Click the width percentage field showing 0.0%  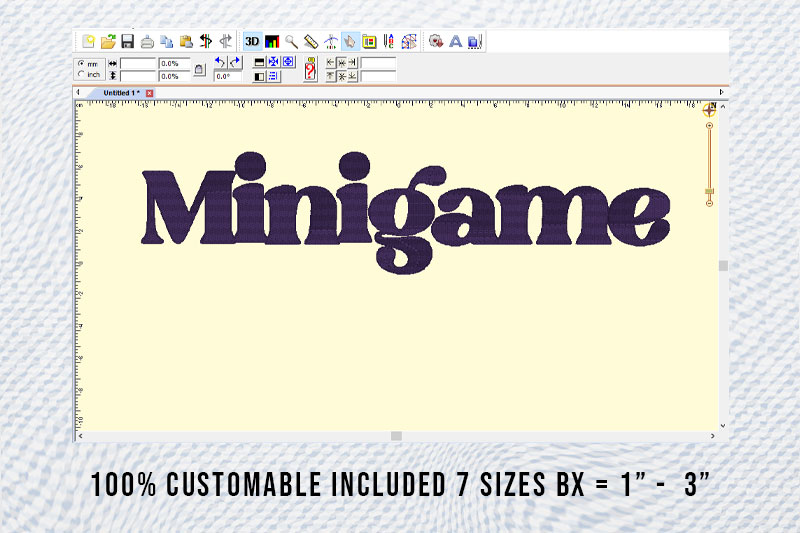[x=174, y=64]
